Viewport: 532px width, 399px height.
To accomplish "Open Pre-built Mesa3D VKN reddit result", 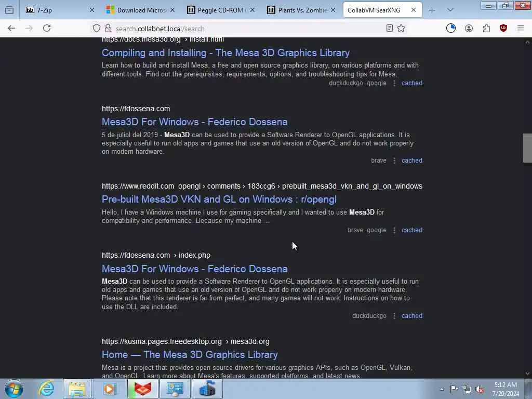I will (219, 199).
